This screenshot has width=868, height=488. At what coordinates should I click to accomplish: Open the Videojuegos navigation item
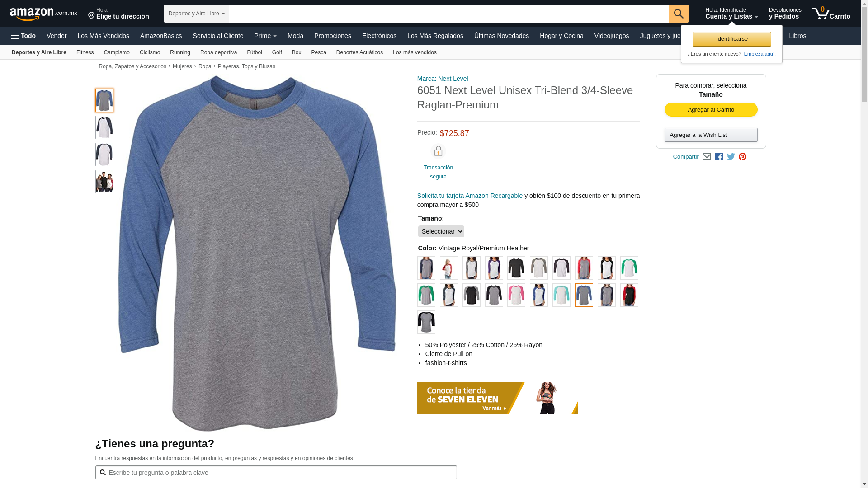click(x=611, y=36)
